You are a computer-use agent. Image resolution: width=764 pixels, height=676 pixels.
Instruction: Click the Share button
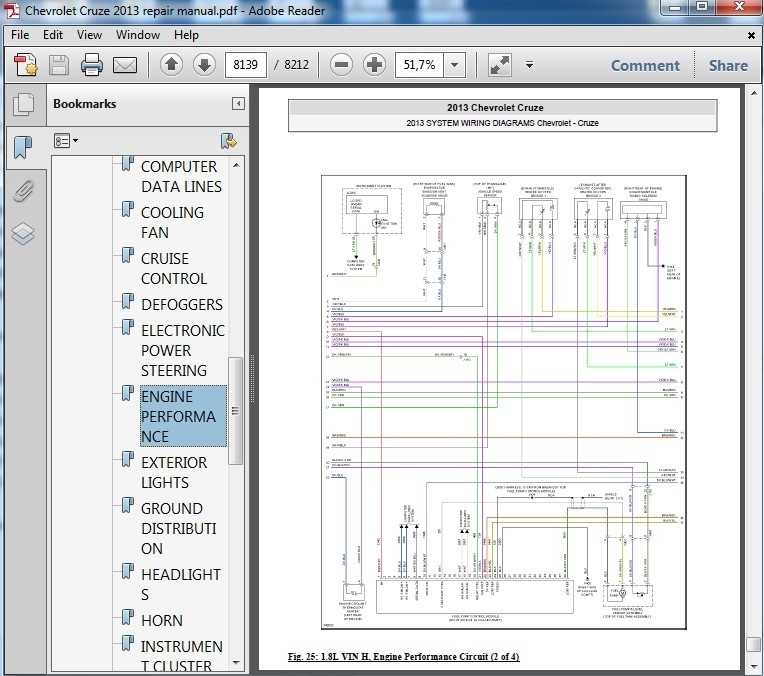tap(728, 66)
